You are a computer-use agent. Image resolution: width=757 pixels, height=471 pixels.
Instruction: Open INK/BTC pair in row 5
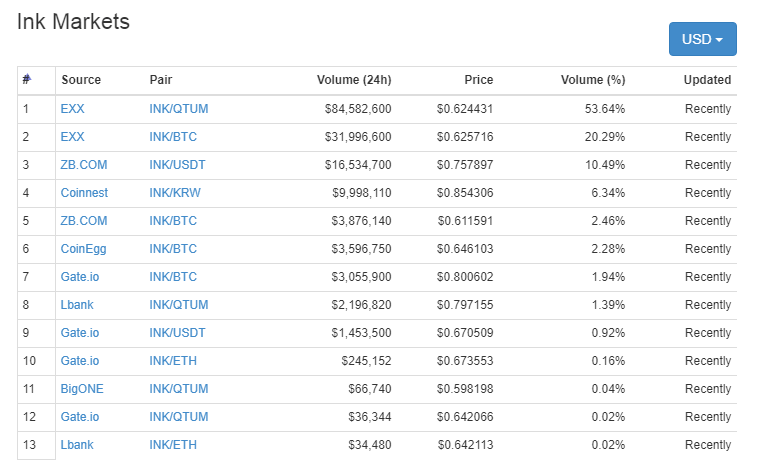tap(173, 221)
